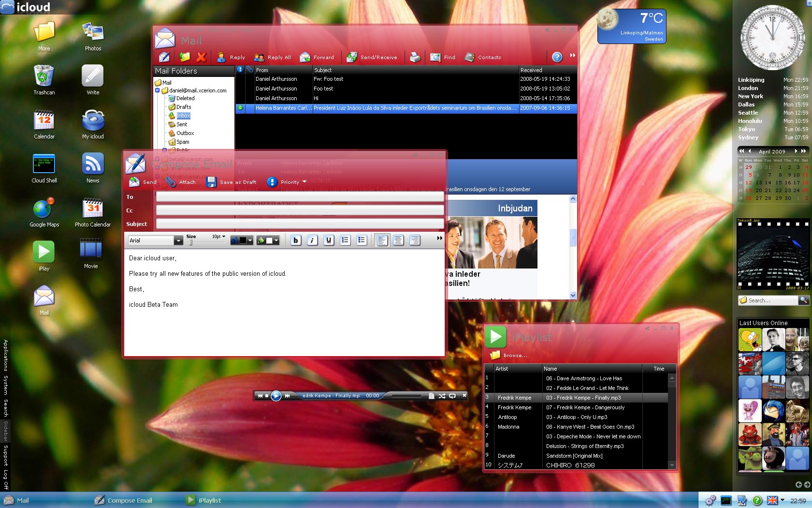The width and height of the screenshot is (812, 508).
Task: Click Reply All in the Mail toolbar
Action: click(x=273, y=57)
